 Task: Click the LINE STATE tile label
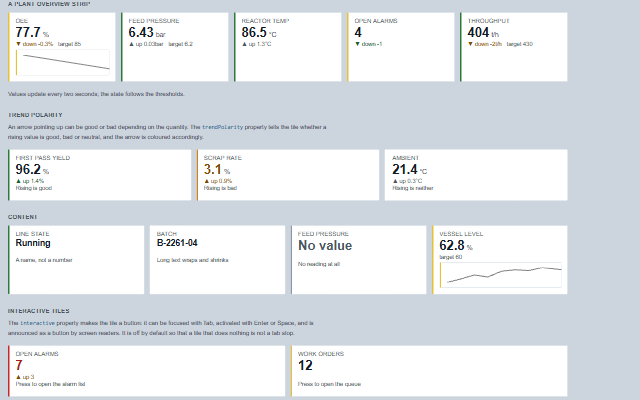pyautogui.click(x=32, y=234)
